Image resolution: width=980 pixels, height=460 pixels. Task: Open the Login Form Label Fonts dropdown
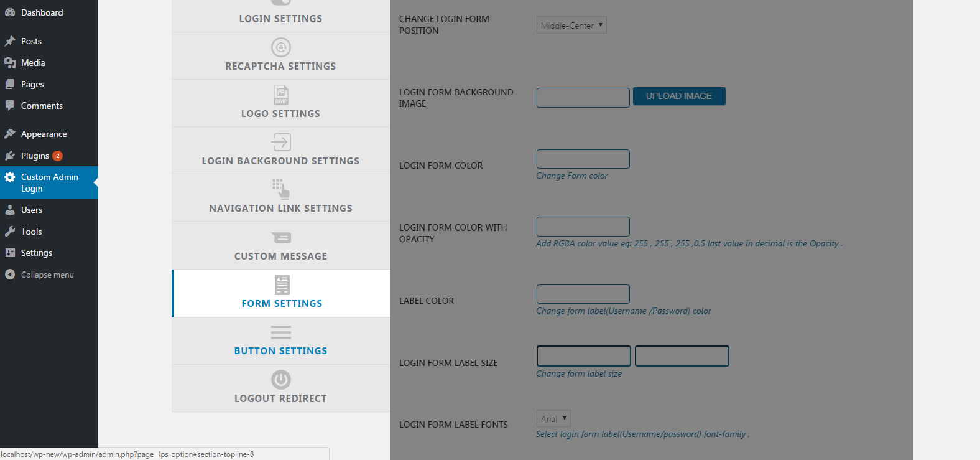tap(553, 418)
